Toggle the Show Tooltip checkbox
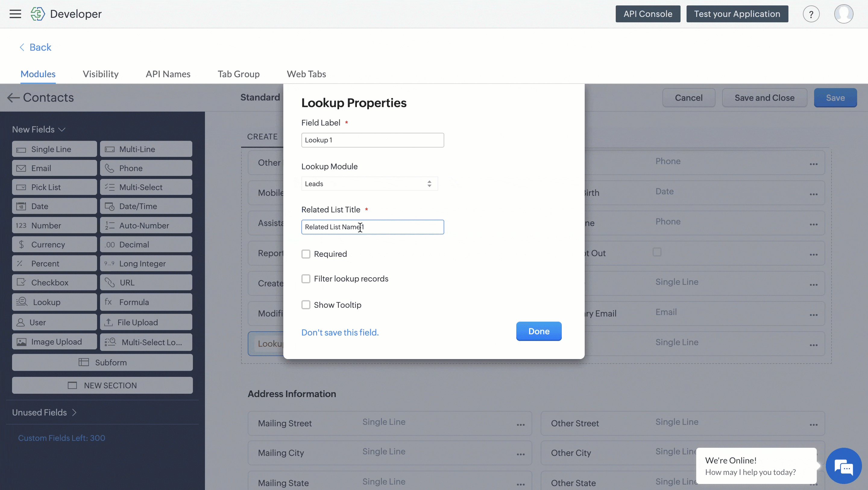Image resolution: width=868 pixels, height=490 pixels. coord(306,305)
